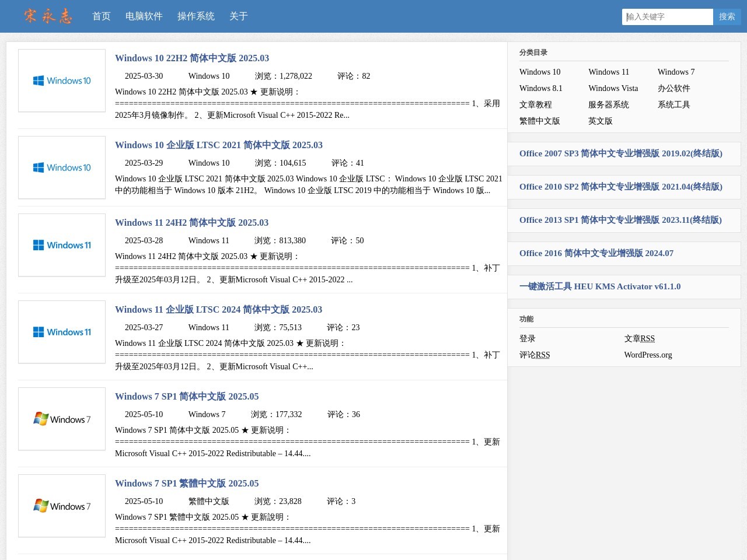Open Office 2013 SP1 专业增强版 link
The height and width of the screenshot is (560, 747).
pos(620,220)
